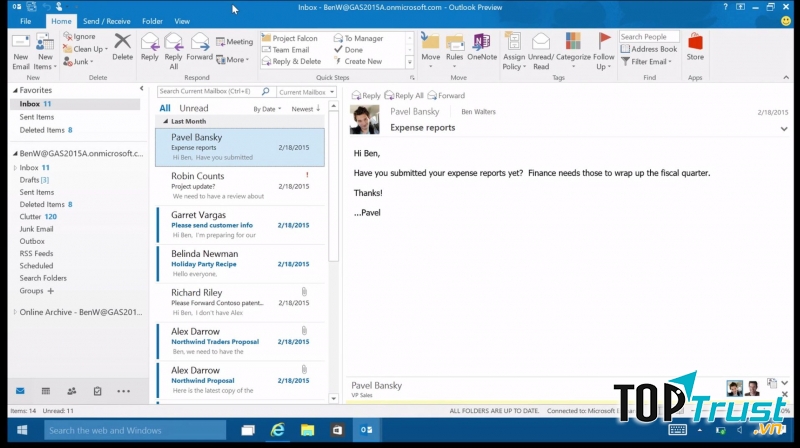Viewport: 800px width, 448px height.
Task: Switch to the Folder tab
Action: [152, 21]
